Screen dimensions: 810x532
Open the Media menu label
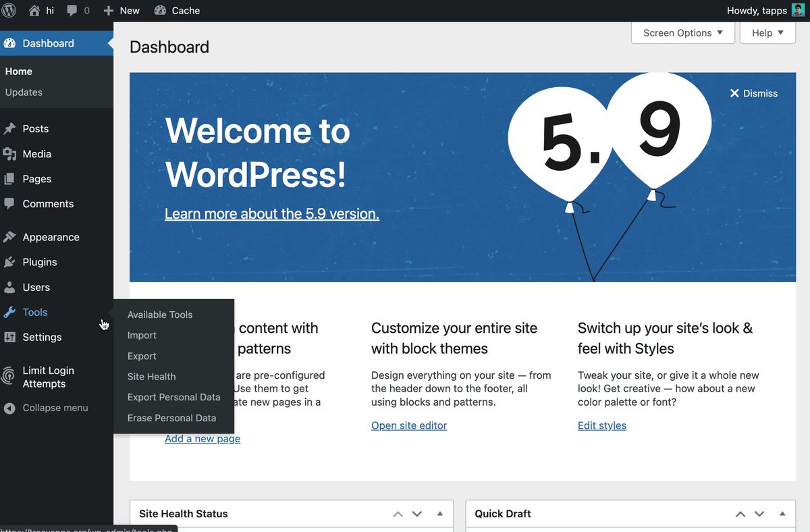point(37,154)
